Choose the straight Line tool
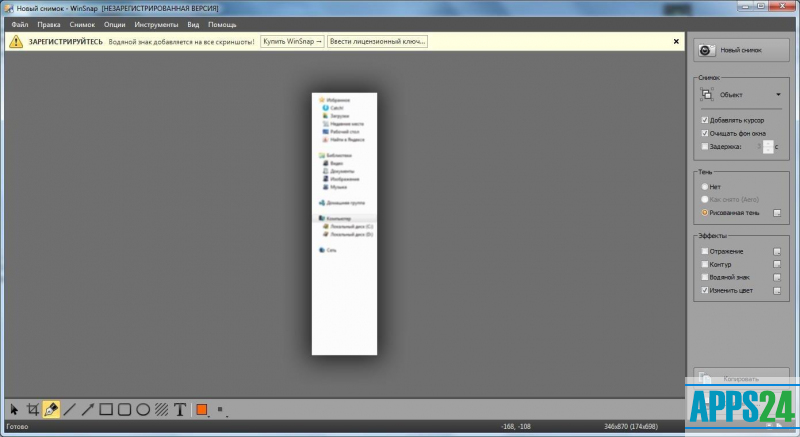 (x=69, y=409)
